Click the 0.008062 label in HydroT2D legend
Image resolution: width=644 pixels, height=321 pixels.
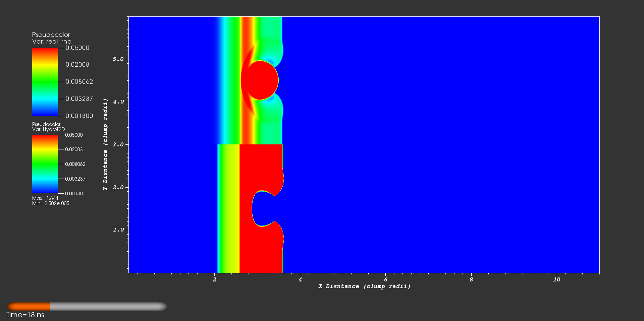[75, 164]
